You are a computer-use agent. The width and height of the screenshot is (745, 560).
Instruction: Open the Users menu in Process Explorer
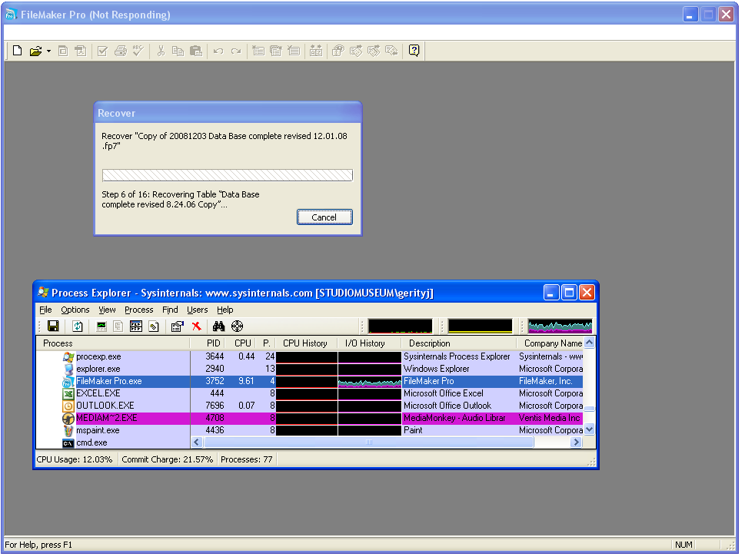197,310
